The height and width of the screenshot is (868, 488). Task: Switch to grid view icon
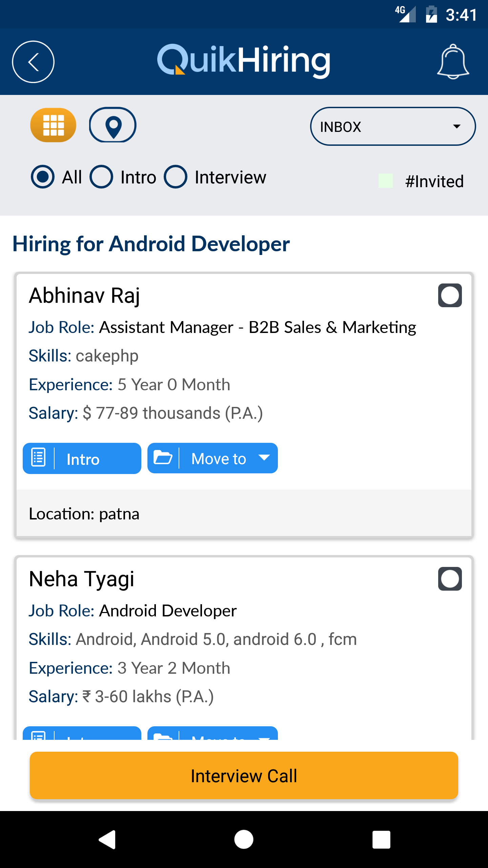tap(53, 125)
